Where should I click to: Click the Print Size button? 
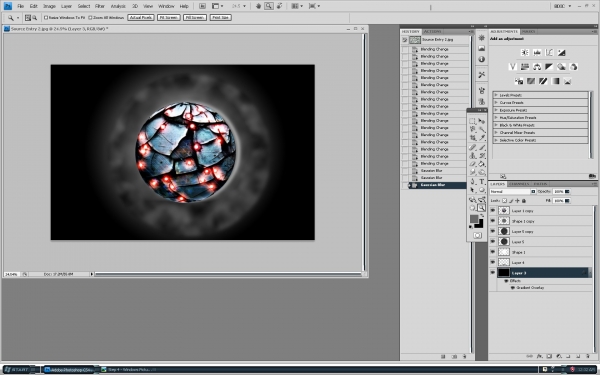pos(220,18)
